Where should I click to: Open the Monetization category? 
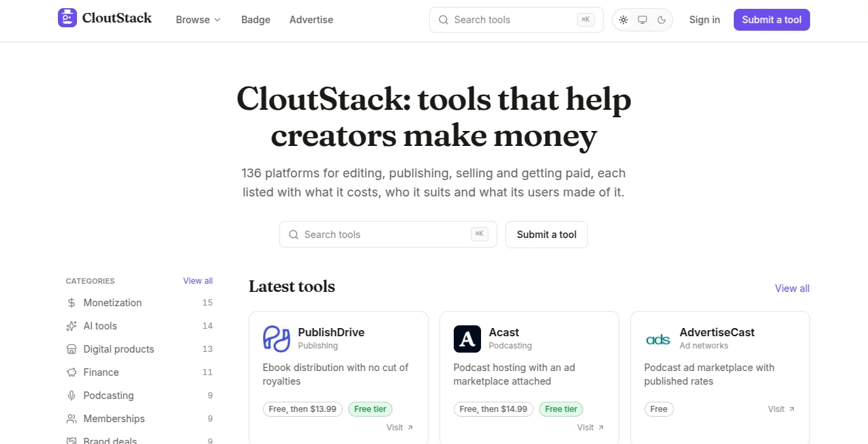tap(140, 303)
